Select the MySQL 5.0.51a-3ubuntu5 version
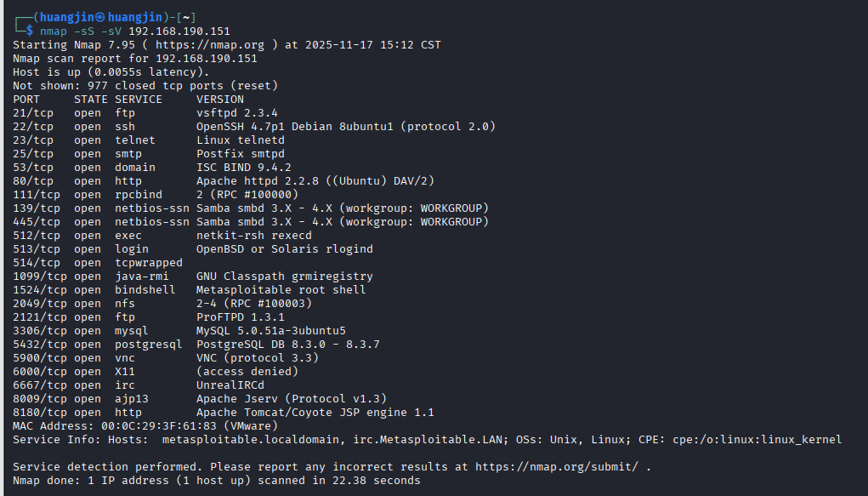The width and height of the screenshot is (868, 496). [x=271, y=331]
